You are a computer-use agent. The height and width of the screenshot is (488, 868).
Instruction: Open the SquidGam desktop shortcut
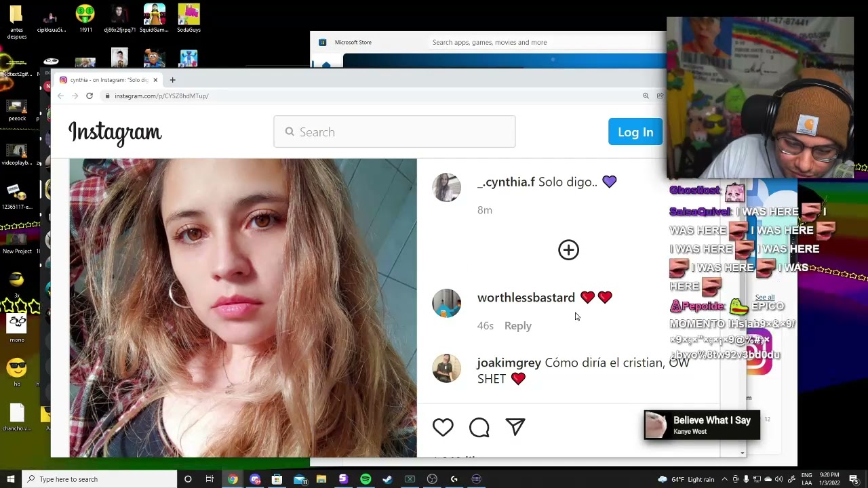point(155,18)
